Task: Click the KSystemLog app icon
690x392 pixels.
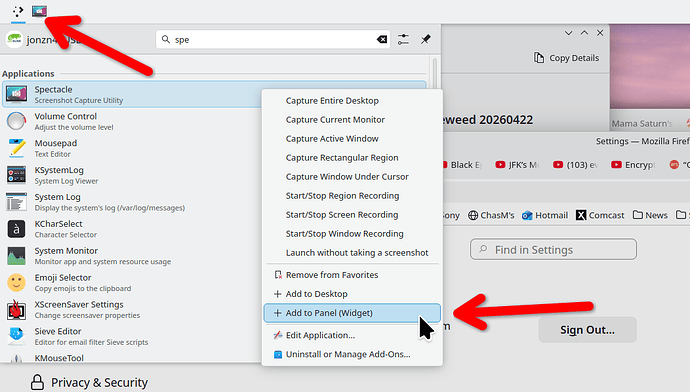Action: pos(16,175)
